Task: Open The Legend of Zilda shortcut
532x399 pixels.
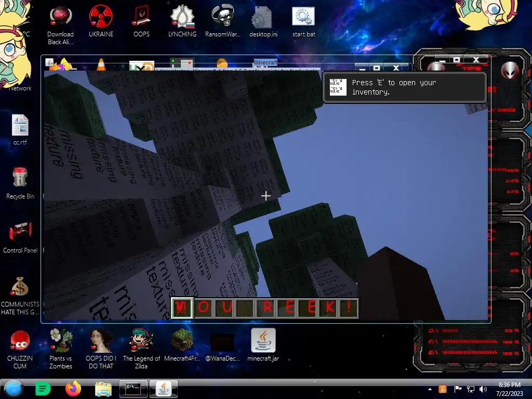Action: (141, 349)
